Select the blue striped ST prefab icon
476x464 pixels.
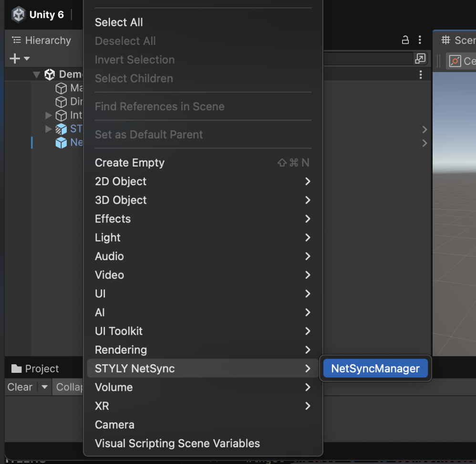tap(61, 129)
